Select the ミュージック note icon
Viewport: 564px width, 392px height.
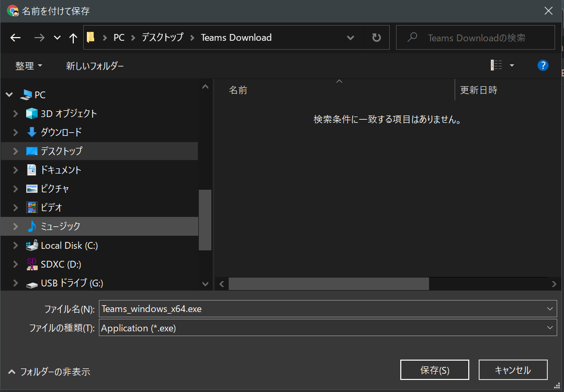coord(31,226)
